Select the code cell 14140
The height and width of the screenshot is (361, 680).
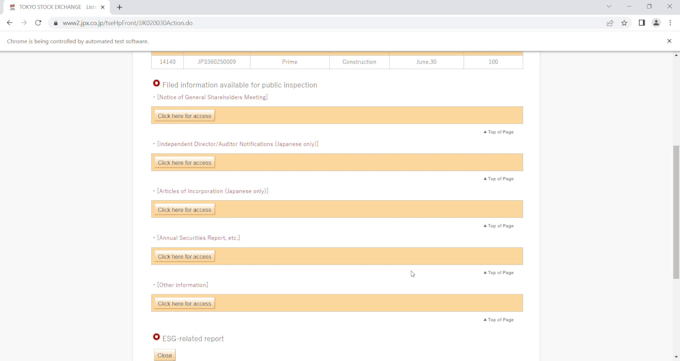coord(167,62)
